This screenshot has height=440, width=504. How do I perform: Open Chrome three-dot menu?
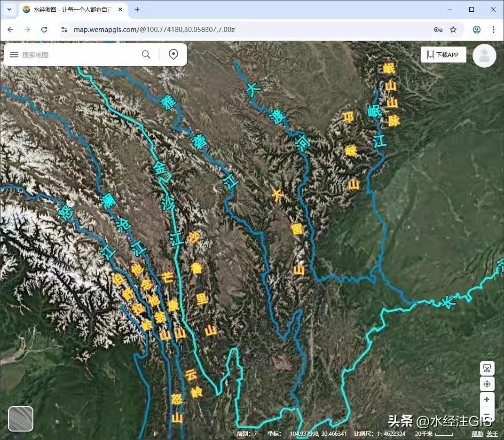493,30
